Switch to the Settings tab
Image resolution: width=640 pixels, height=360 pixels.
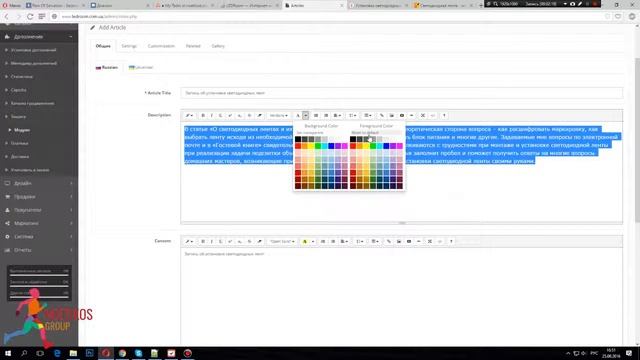pyautogui.click(x=129, y=46)
